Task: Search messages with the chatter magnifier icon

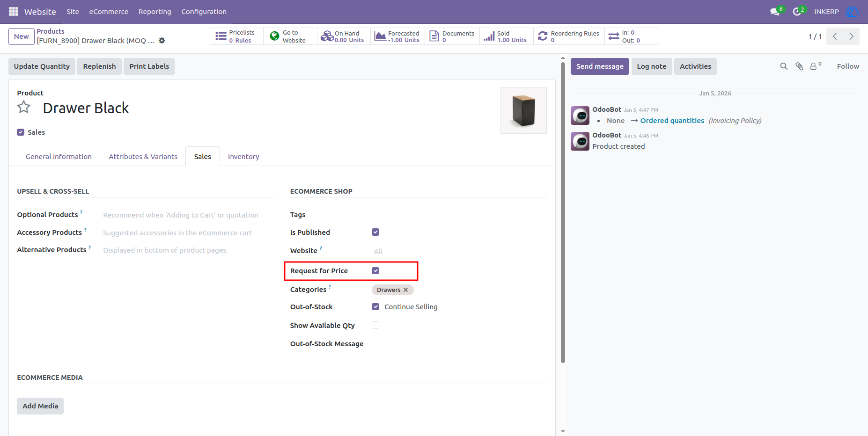Action: 784,66
